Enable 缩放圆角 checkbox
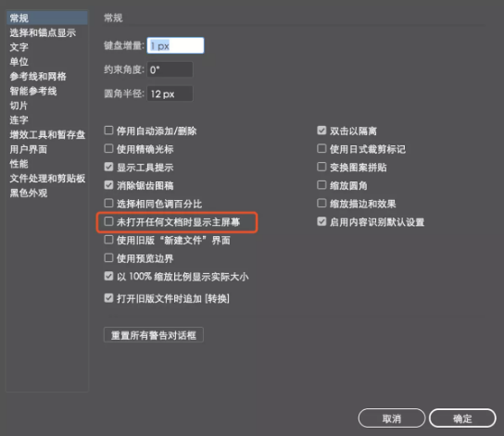Image resolution: width=504 pixels, height=436 pixels. coord(321,185)
